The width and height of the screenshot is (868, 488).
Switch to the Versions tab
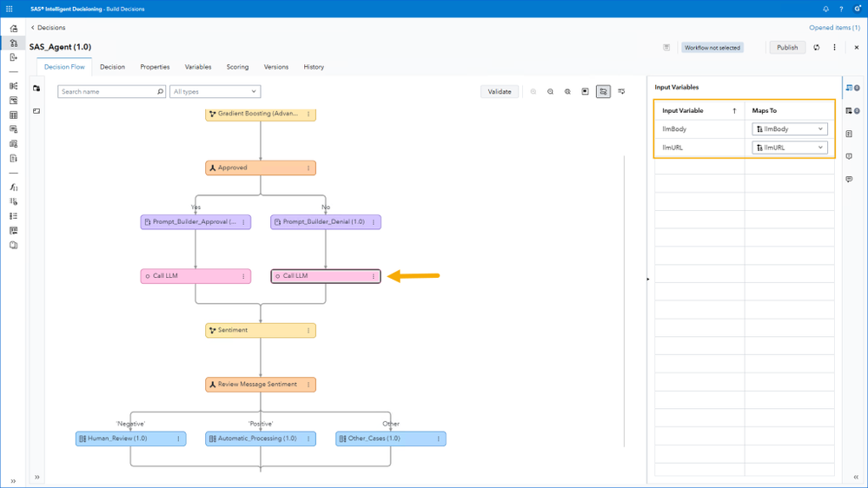pyautogui.click(x=276, y=67)
